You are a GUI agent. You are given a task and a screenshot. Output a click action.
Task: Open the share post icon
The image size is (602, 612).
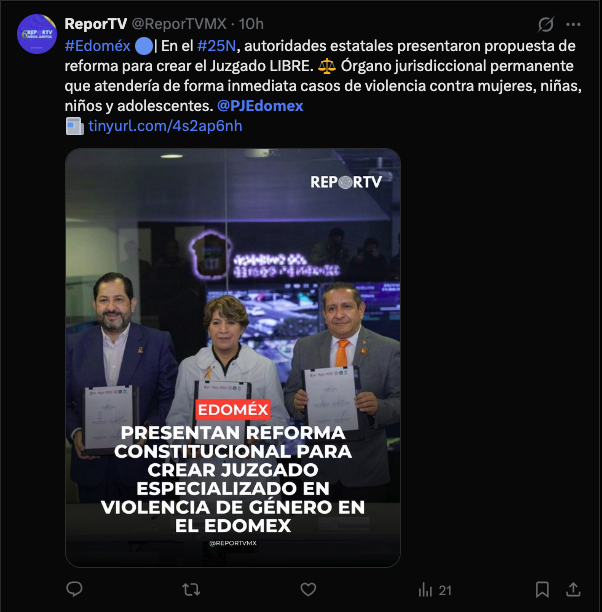[x=573, y=589]
